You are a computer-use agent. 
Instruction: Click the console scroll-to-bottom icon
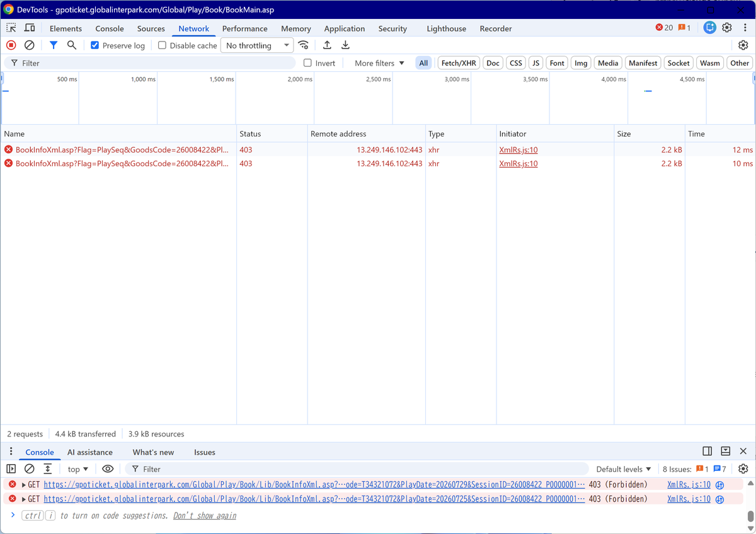pos(47,469)
